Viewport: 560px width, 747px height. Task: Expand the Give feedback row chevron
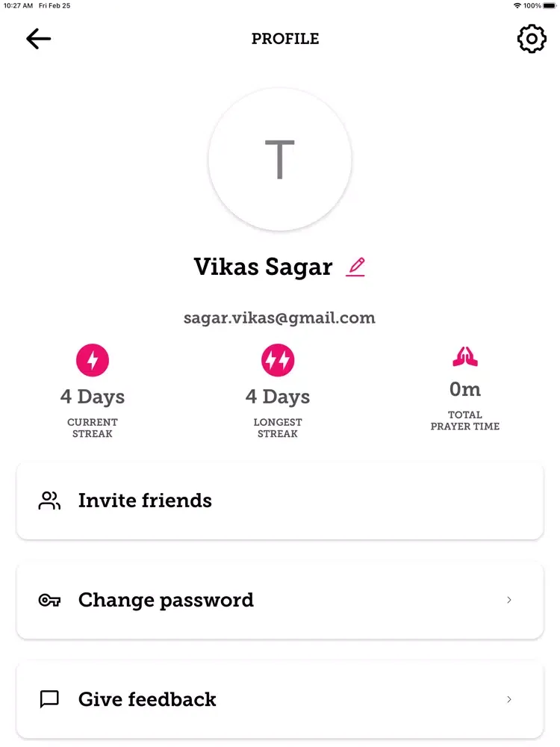[x=509, y=699]
